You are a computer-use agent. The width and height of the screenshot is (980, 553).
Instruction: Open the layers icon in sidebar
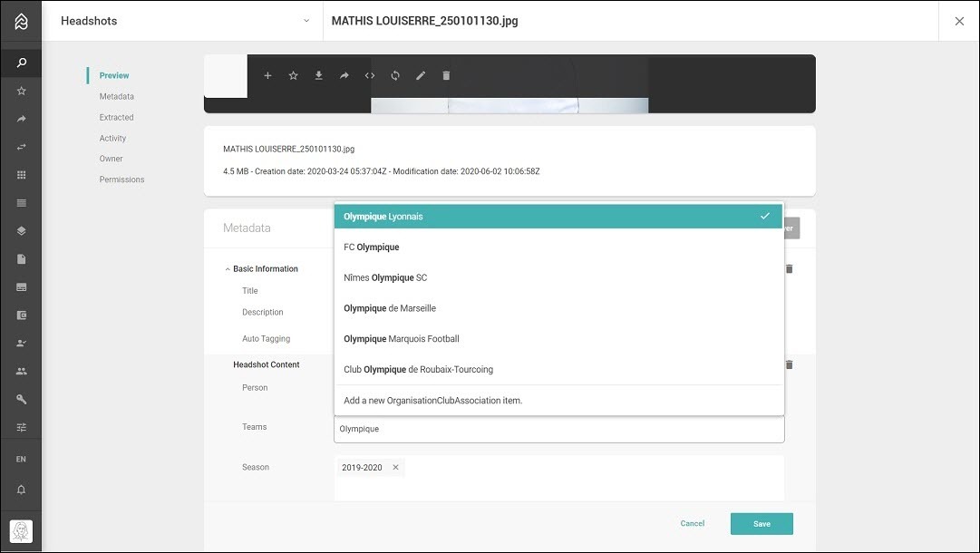pyautogui.click(x=21, y=231)
